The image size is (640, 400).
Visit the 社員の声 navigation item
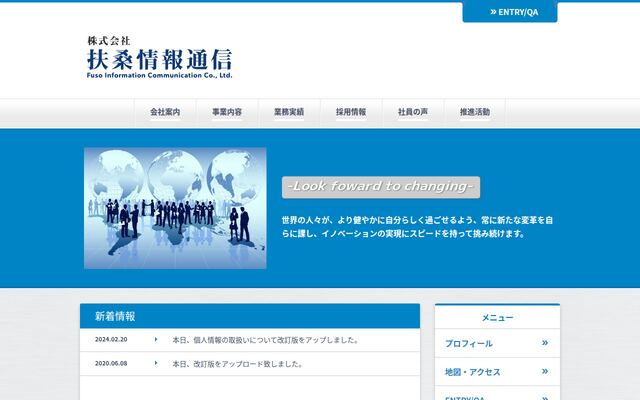[x=413, y=112]
